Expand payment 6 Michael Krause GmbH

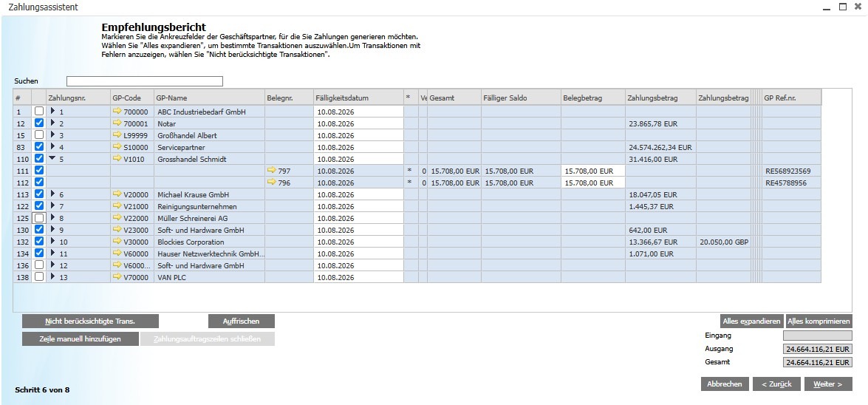pyautogui.click(x=52, y=194)
